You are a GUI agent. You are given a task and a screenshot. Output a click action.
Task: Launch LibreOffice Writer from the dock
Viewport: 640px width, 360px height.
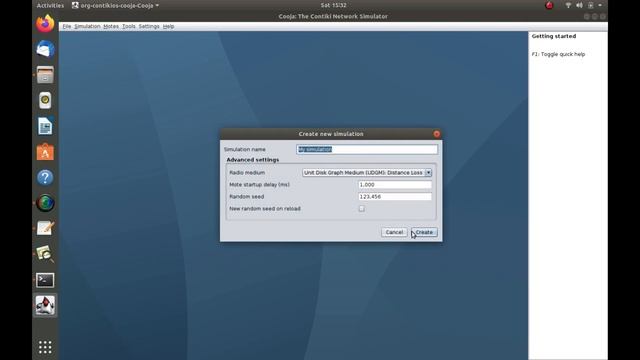click(x=45, y=126)
